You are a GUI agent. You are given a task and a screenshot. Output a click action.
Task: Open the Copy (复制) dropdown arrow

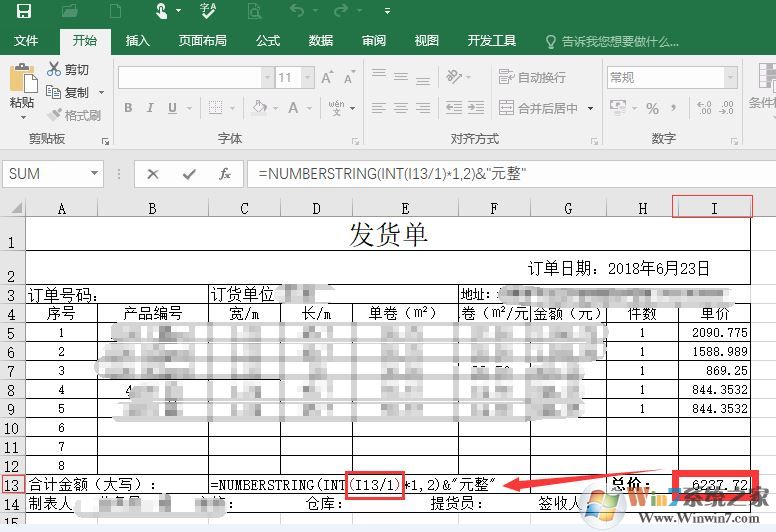point(101,93)
